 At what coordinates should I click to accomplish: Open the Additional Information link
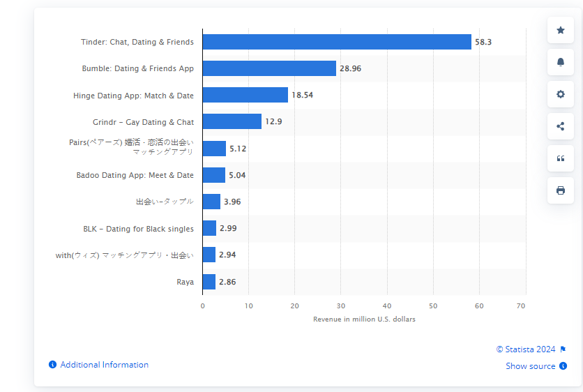point(104,365)
